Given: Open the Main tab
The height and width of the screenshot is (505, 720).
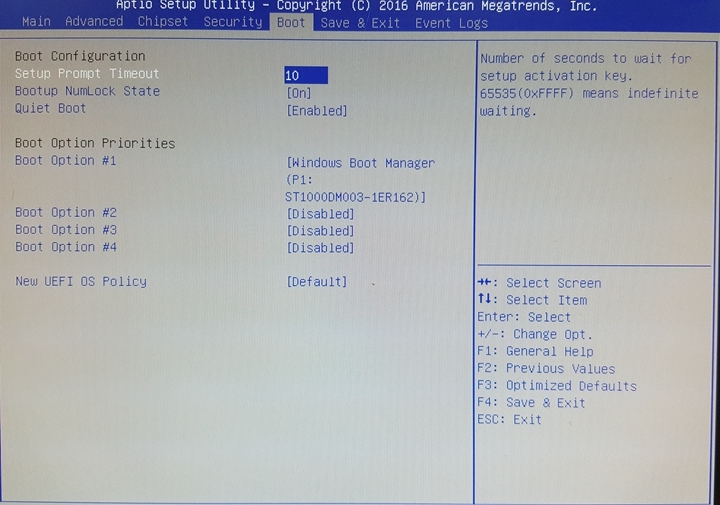Looking at the screenshot, I should coord(36,22).
